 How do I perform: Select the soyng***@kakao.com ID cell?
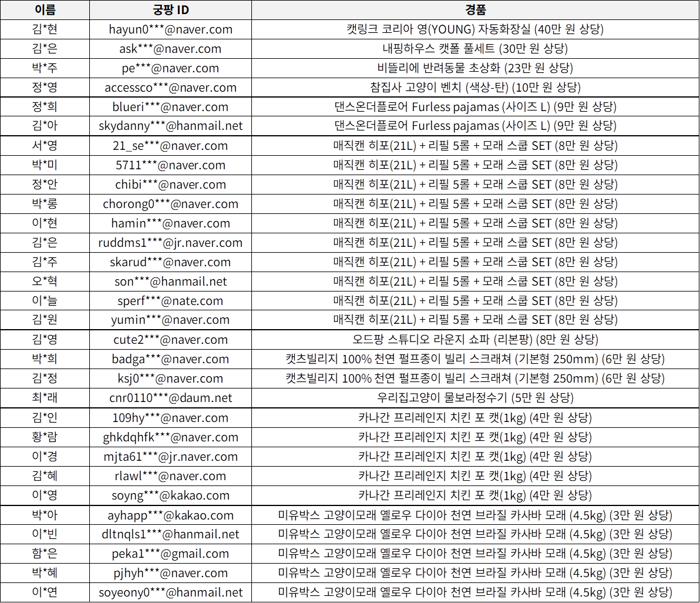pyautogui.click(x=170, y=495)
